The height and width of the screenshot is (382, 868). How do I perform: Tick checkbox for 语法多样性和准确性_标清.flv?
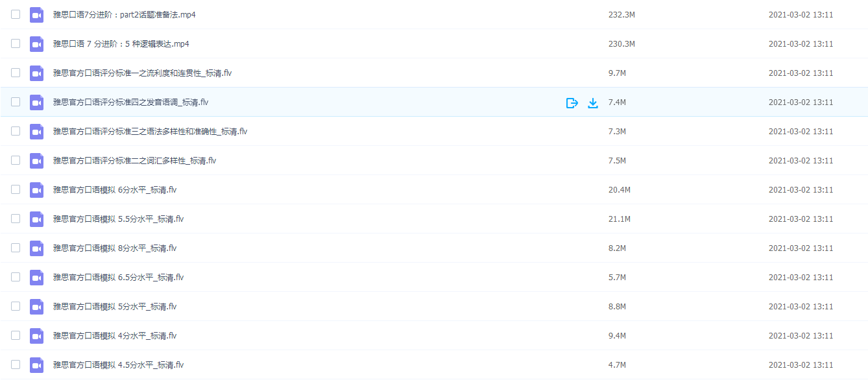pyautogui.click(x=16, y=131)
